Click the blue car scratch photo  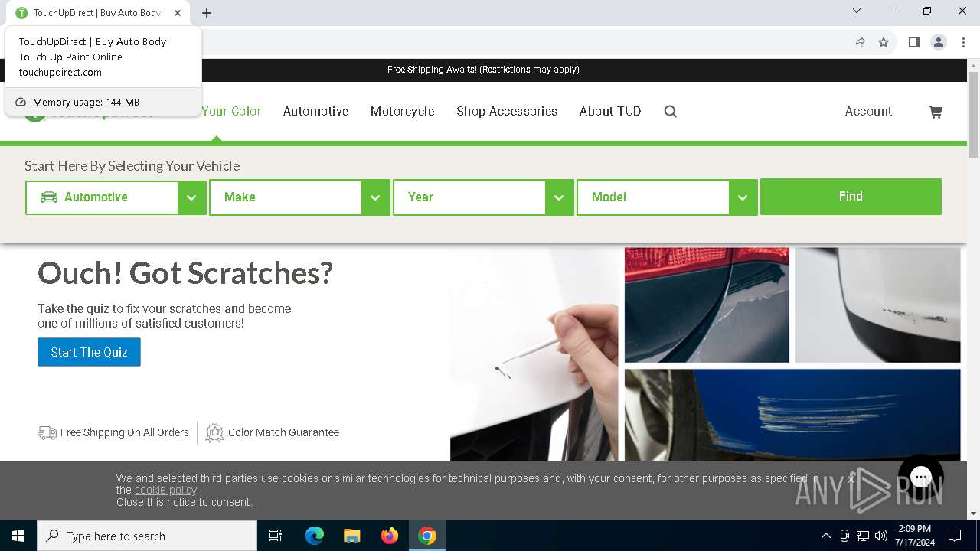tap(792, 415)
